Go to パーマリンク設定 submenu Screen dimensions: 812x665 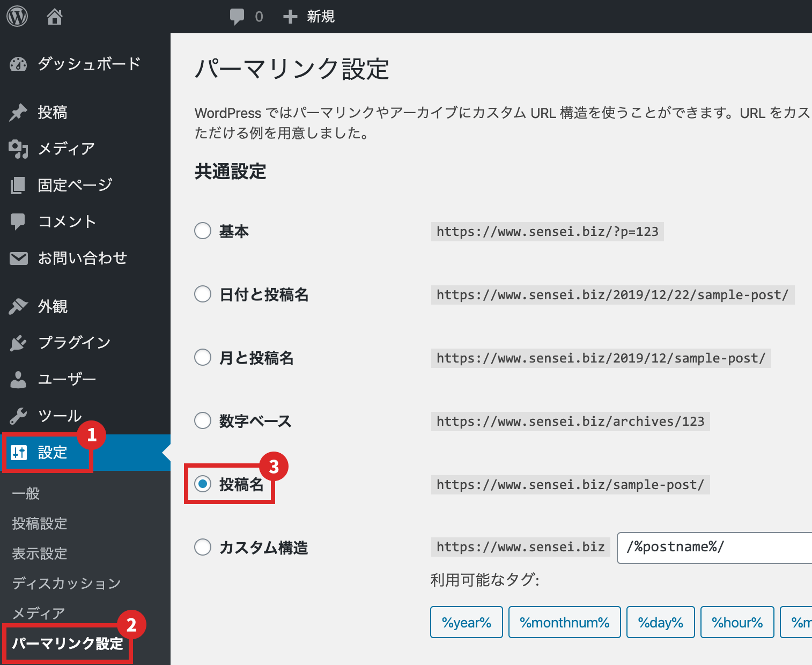[x=68, y=644]
